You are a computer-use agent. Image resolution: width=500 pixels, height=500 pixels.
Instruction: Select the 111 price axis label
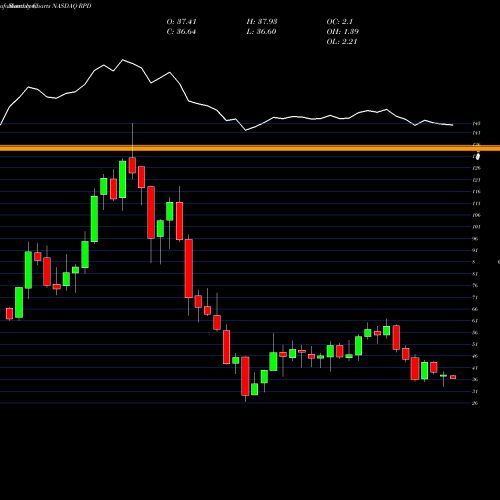[x=476, y=204]
